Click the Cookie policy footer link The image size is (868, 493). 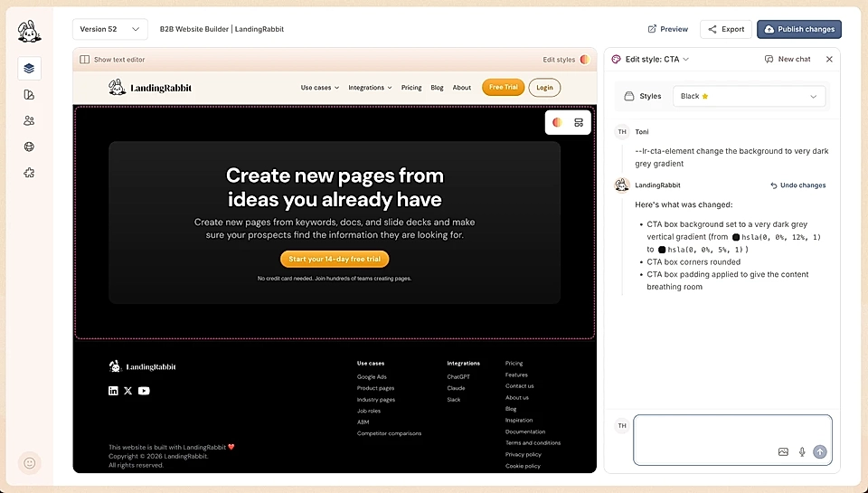pos(523,466)
